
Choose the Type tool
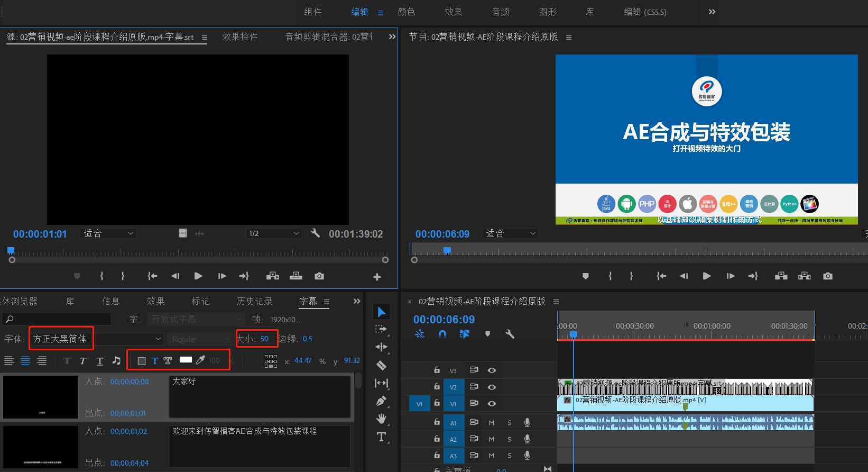coord(381,437)
